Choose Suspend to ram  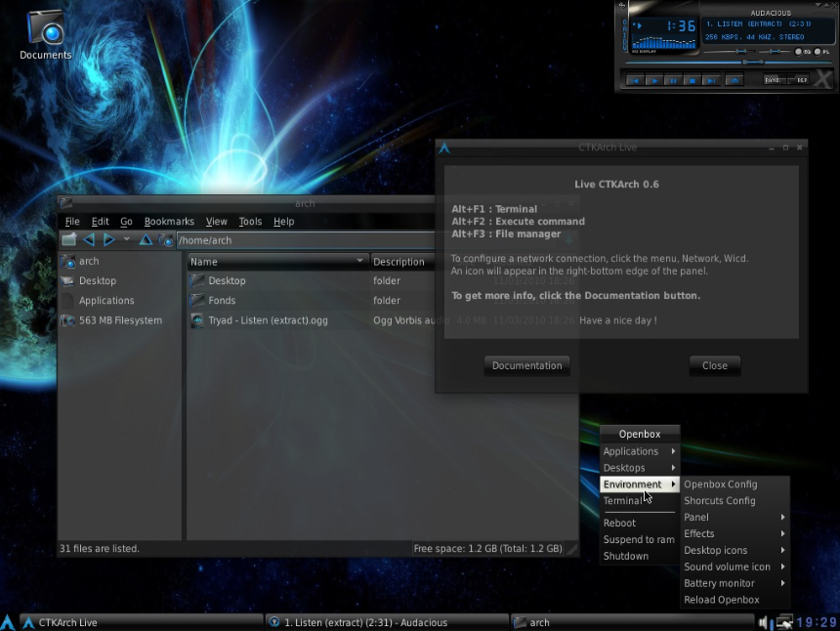pyautogui.click(x=640, y=539)
